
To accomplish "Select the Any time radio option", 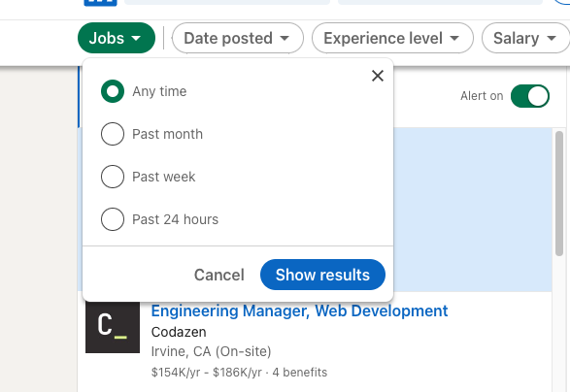I will [113, 91].
